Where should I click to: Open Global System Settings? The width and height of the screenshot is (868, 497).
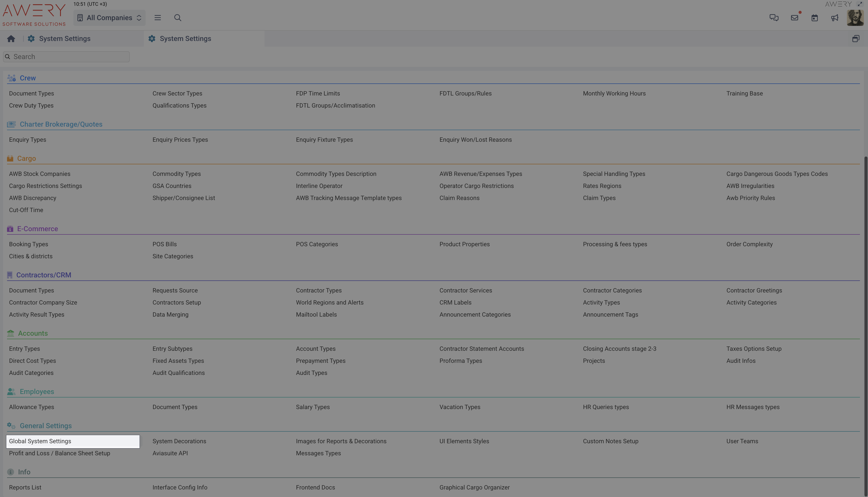[40, 441]
